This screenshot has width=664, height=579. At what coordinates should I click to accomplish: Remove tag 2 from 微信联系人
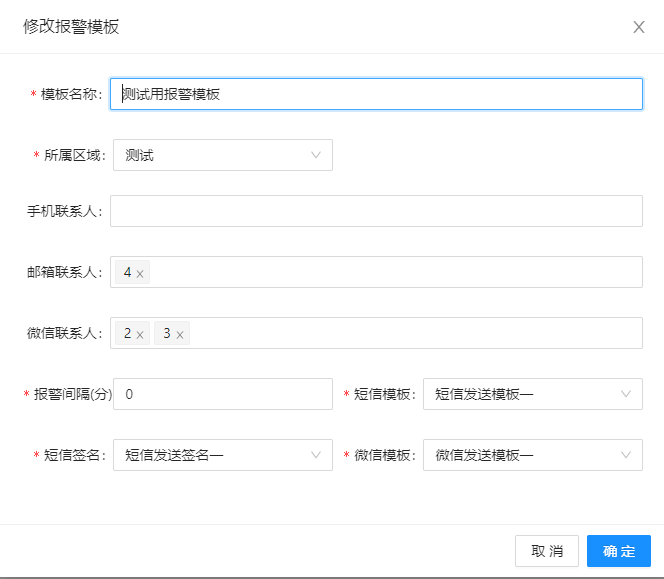[140, 335]
